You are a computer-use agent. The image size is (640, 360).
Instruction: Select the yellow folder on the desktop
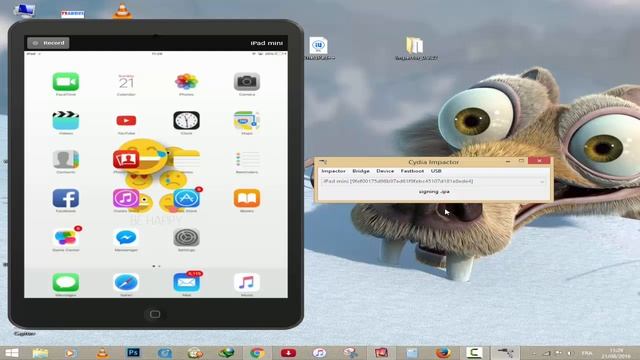tap(415, 45)
